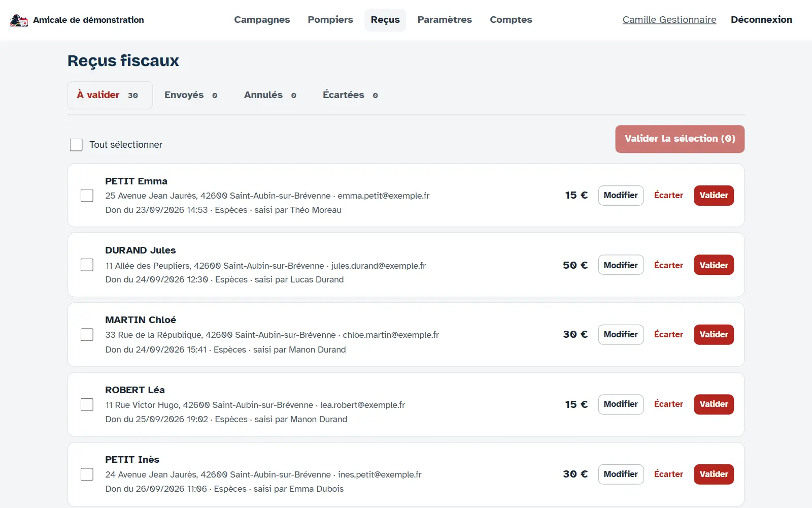Image resolution: width=812 pixels, height=508 pixels.
Task: Approve the MARTIN Chloé receipt
Action: point(714,335)
